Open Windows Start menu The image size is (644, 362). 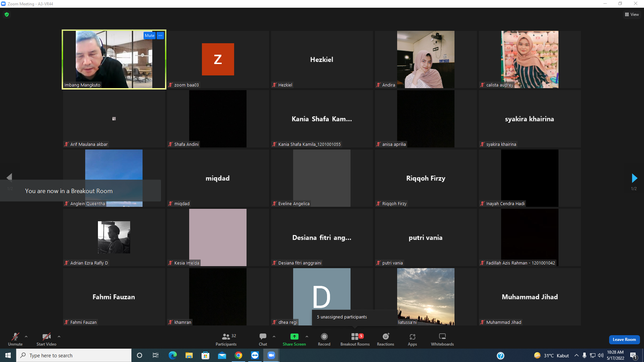point(8,355)
